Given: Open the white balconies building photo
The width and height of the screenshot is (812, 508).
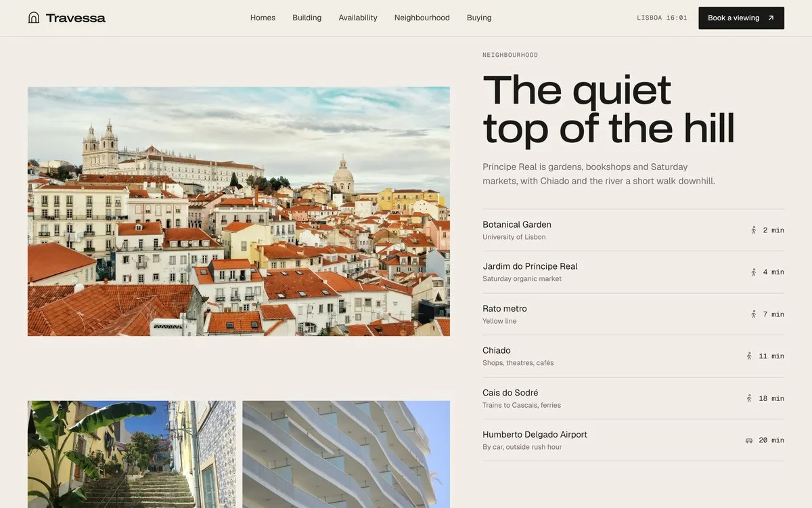Looking at the screenshot, I should tap(346, 454).
